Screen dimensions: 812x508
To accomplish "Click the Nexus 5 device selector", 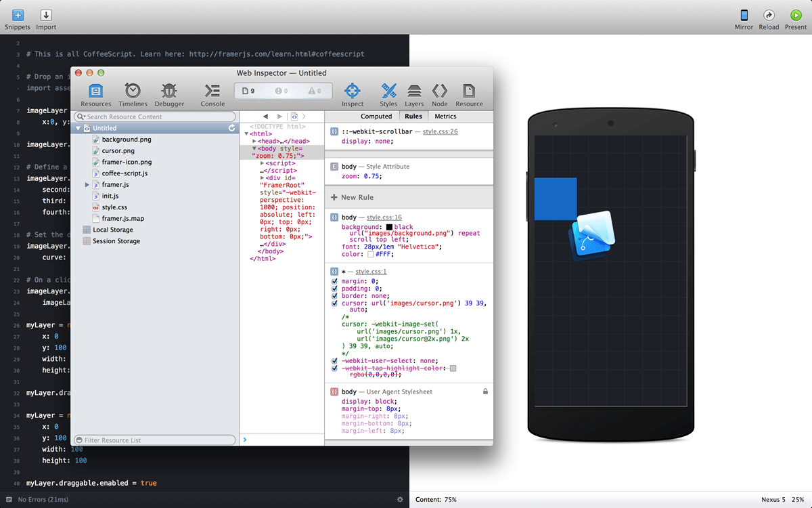I will (x=773, y=499).
